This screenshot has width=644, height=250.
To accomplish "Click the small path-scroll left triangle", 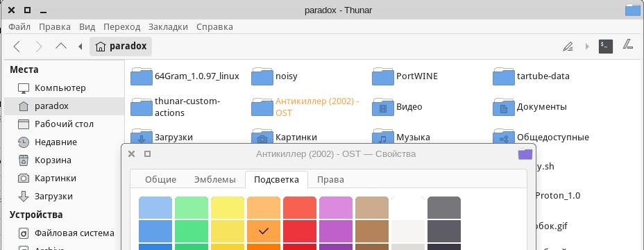I will [x=80, y=47].
